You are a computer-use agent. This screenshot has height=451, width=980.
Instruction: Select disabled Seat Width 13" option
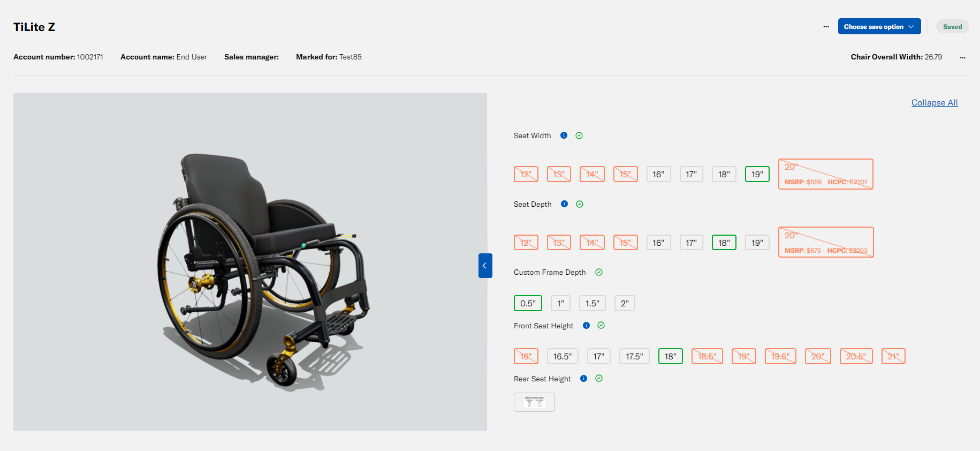(559, 174)
